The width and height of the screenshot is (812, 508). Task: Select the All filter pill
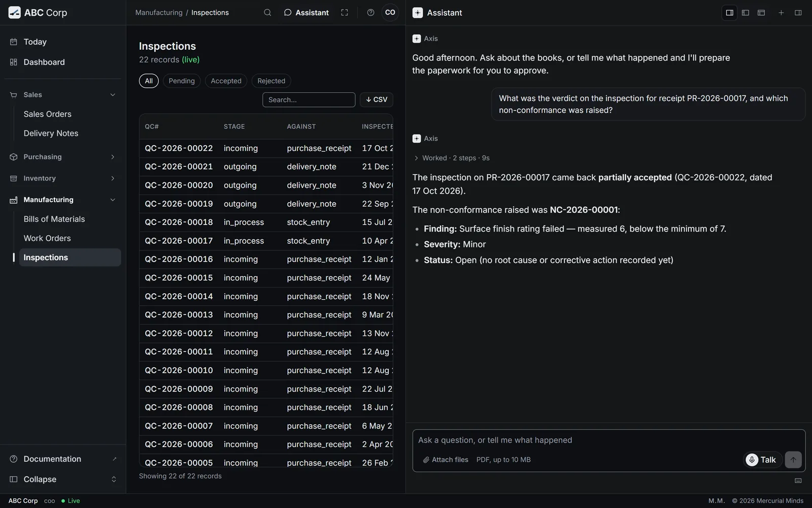149,81
